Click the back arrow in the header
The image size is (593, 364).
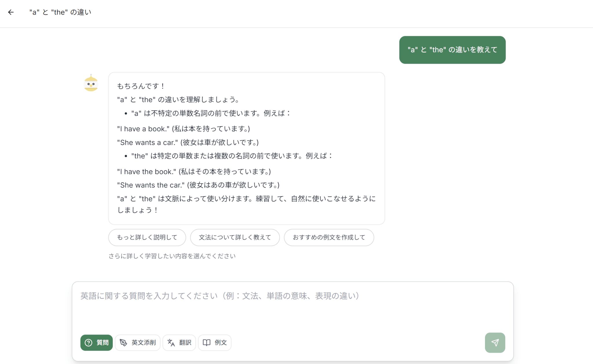(x=11, y=12)
